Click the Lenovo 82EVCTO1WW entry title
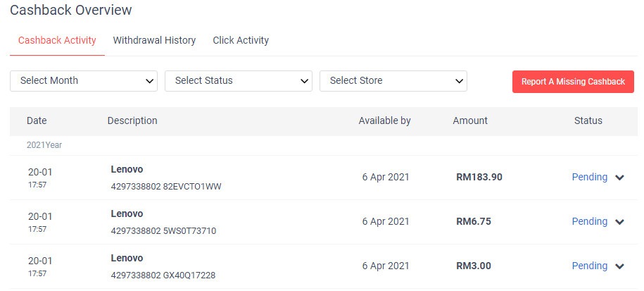 point(127,169)
